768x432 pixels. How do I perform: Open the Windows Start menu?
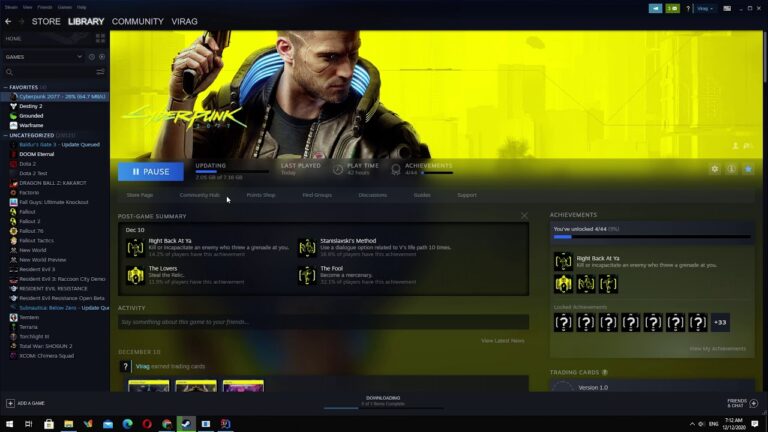9,424
